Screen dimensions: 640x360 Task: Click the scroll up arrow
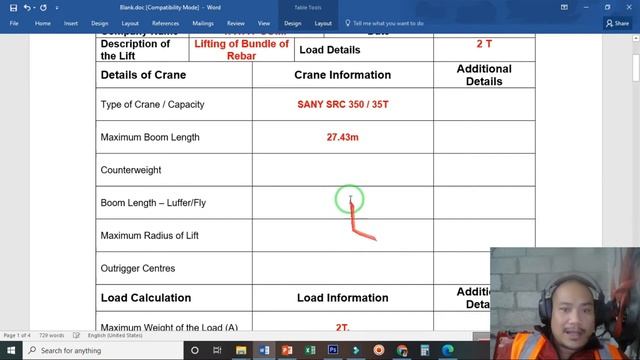tap(636, 38)
